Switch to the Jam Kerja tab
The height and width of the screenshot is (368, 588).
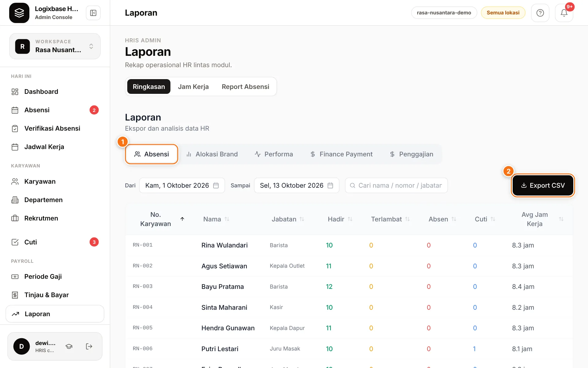pyautogui.click(x=193, y=87)
